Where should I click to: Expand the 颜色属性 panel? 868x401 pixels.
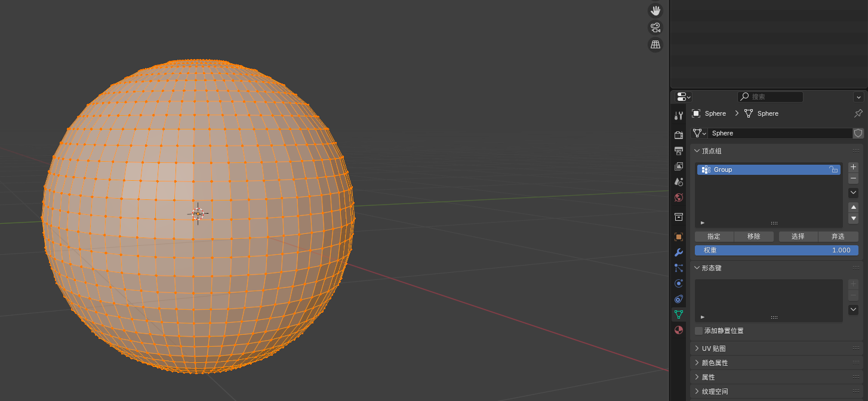coord(697,363)
